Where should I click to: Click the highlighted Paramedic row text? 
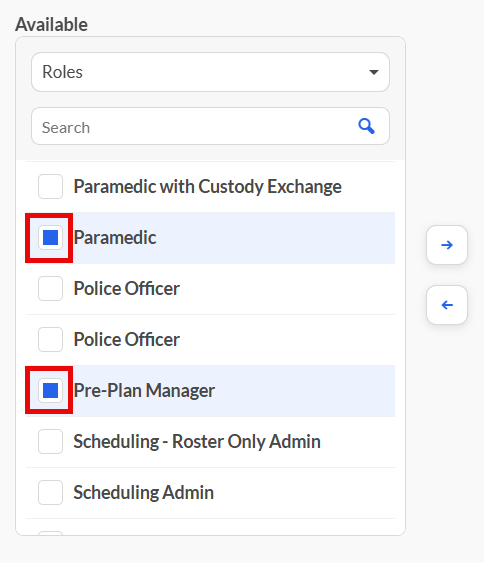115,237
